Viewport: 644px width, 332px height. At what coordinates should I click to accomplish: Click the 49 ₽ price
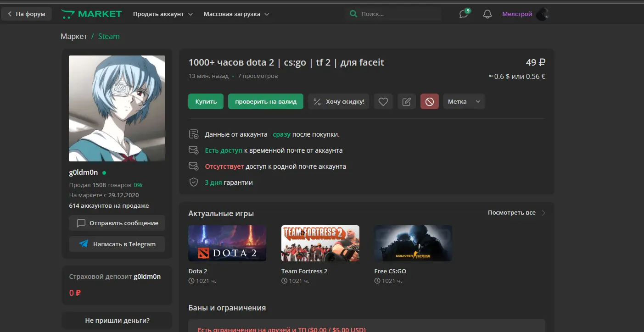pos(536,62)
